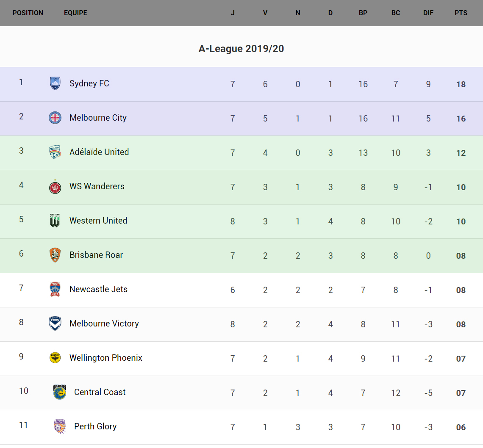Click the Wellington Phoenix yellow logo
Screen dimensions: 483x448
[55, 358]
